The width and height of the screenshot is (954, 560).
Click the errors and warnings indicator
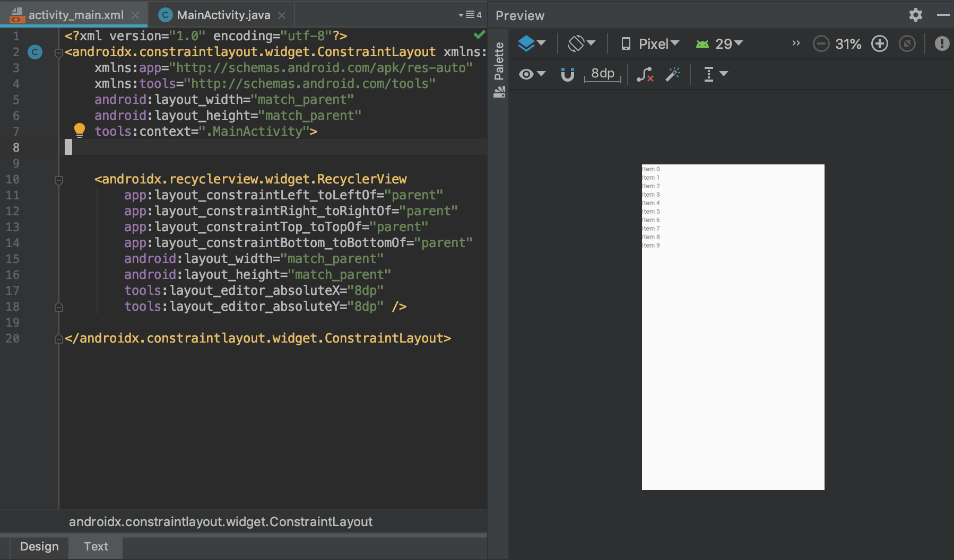point(942,44)
